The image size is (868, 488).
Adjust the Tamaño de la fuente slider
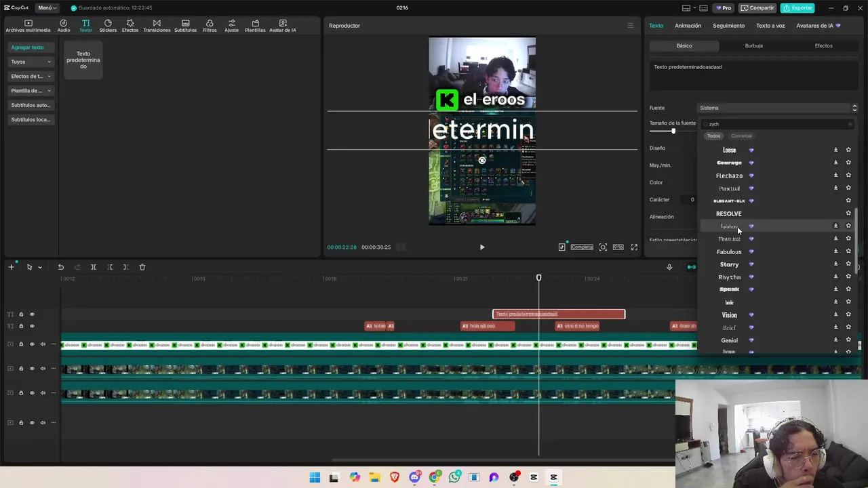point(673,131)
